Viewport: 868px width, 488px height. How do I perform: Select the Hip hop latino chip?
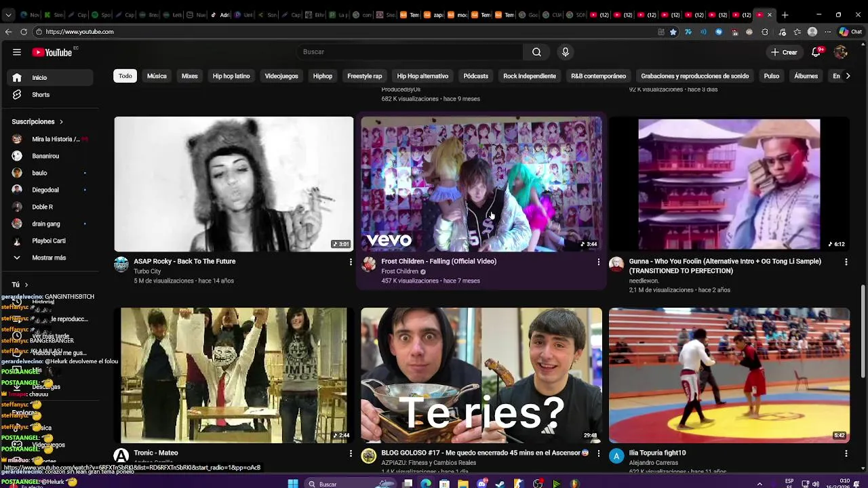[x=231, y=76]
